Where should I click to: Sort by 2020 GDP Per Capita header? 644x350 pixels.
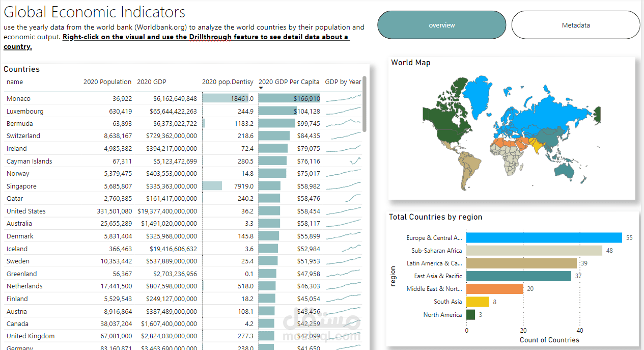pyautogui.click(x=289, y=82)
